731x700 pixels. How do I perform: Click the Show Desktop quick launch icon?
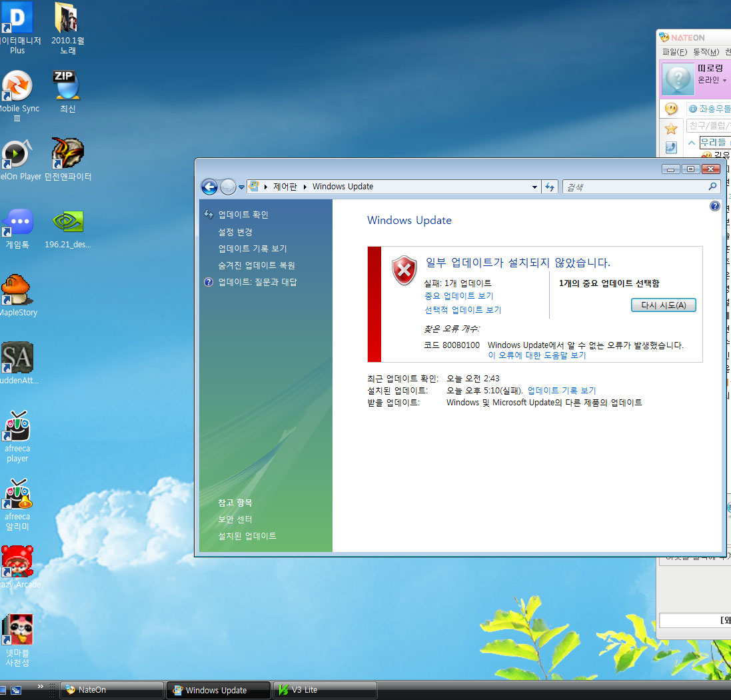click(3, 690)
